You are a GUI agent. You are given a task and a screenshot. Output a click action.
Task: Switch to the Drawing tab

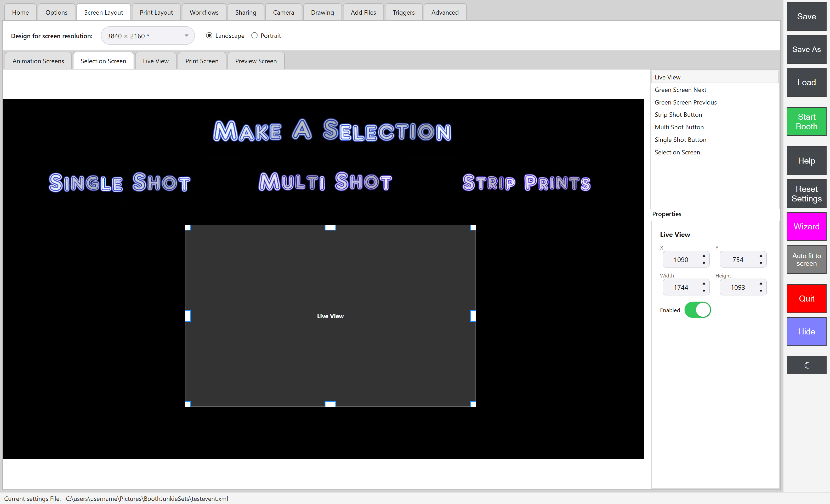coord(322,13)
